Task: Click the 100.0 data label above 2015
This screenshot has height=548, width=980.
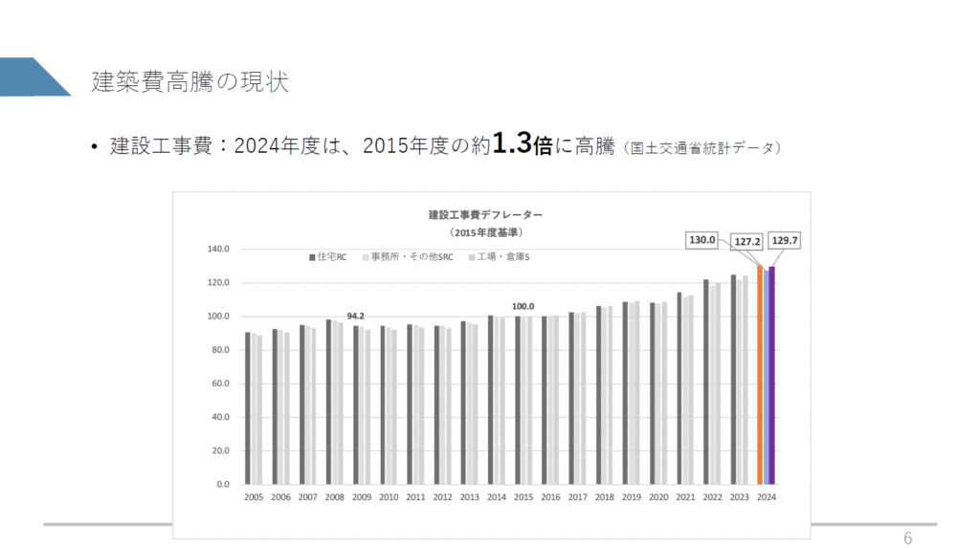Action: point(523,306)
